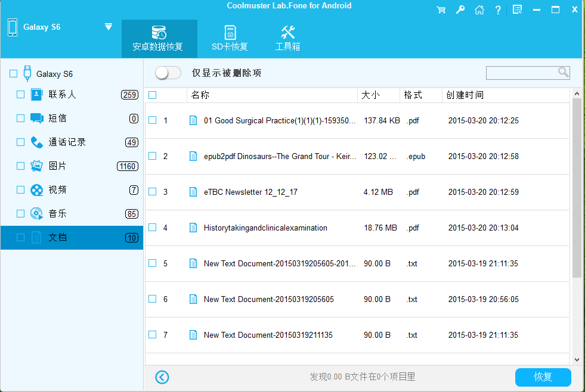Click file icon of Historytakingandclinicalexamination
Viewport: 585px width, 392px height.
point(193,228)
